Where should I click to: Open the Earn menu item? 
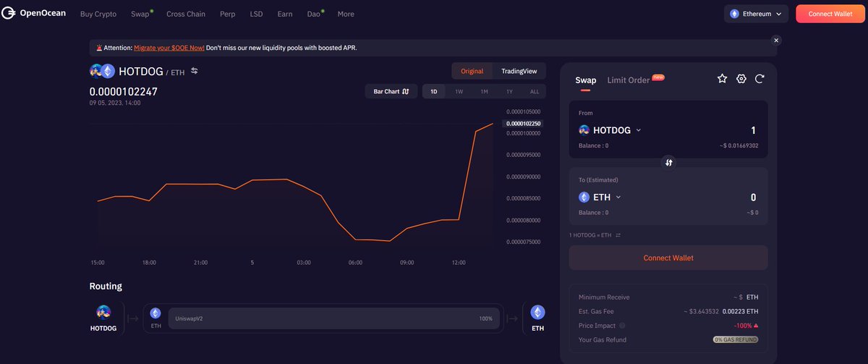pos(285,14)
